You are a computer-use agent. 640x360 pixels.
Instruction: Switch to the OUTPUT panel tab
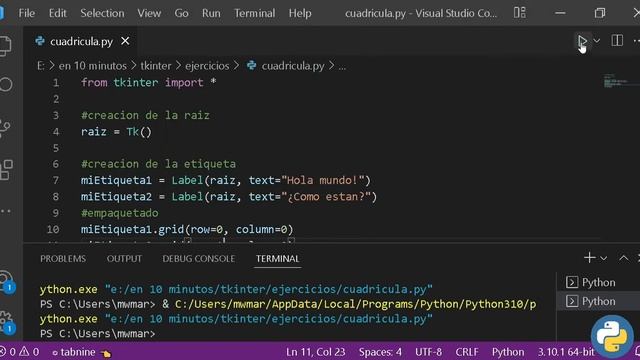(x=124, y=258)
